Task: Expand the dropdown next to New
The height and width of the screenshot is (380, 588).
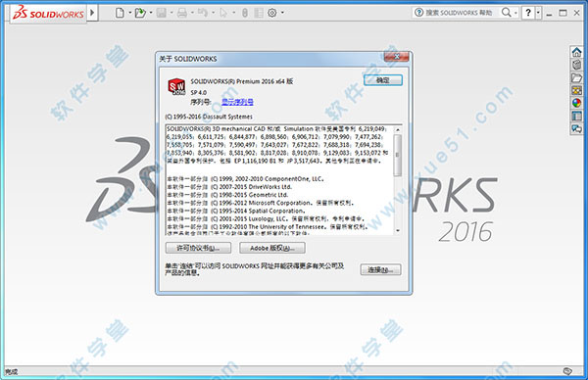Action: 129,13
